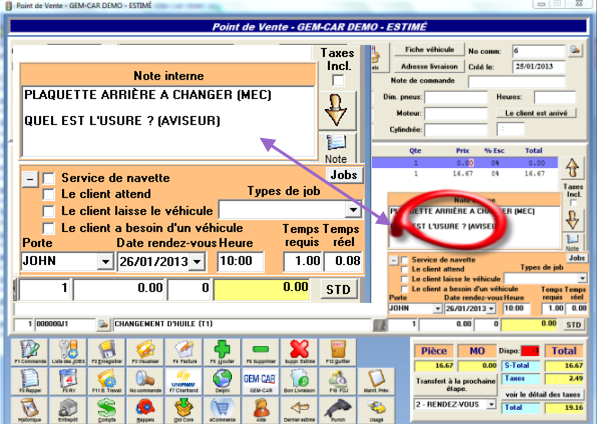Open the Compte dollar sign icon
Viewport: 597px width, 424px height.
pos(107,410)
